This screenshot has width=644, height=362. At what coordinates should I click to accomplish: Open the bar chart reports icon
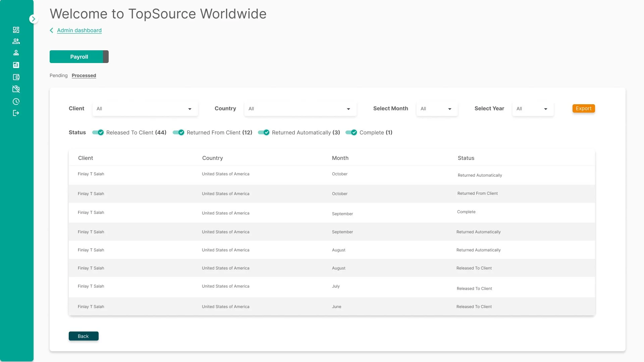coord(16,65)
